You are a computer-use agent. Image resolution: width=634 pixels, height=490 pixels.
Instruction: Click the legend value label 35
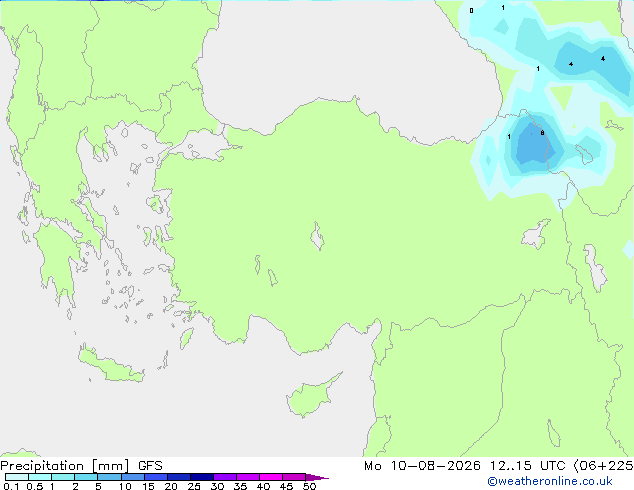(x=240, y=486)
